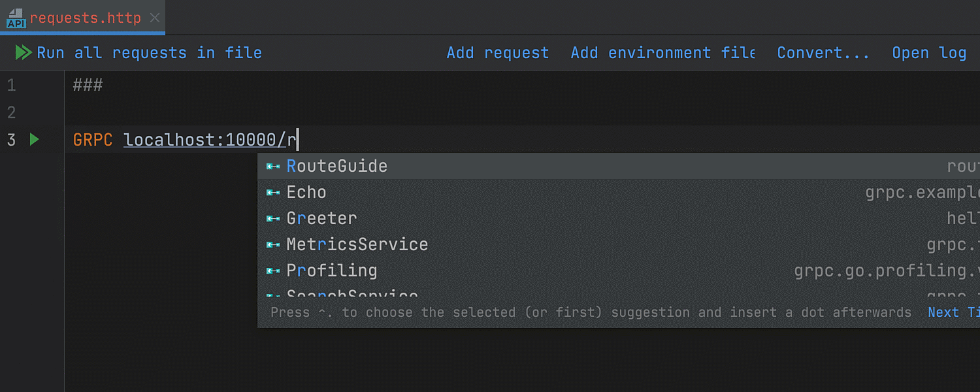Viewport: 980px width, 392px height.
Task: Close the requests.http tab
Action: (155, 18)
